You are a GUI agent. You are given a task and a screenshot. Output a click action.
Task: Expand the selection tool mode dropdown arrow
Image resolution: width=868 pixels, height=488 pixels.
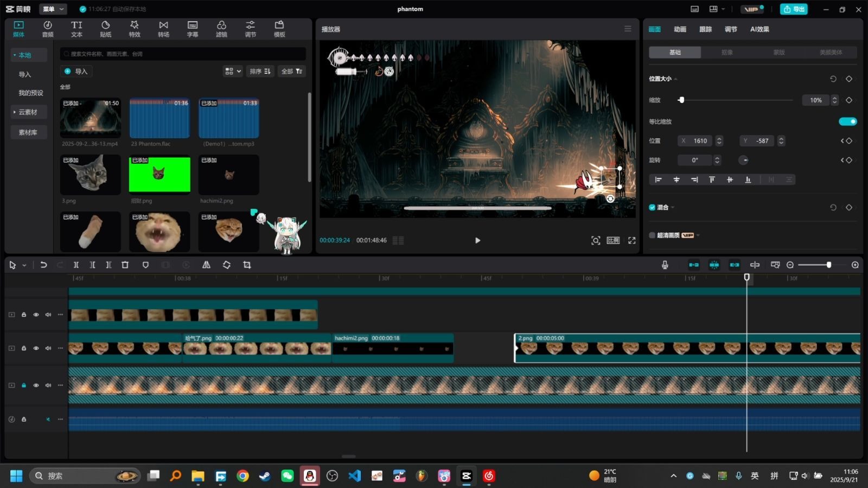click(x=24, y=265)
